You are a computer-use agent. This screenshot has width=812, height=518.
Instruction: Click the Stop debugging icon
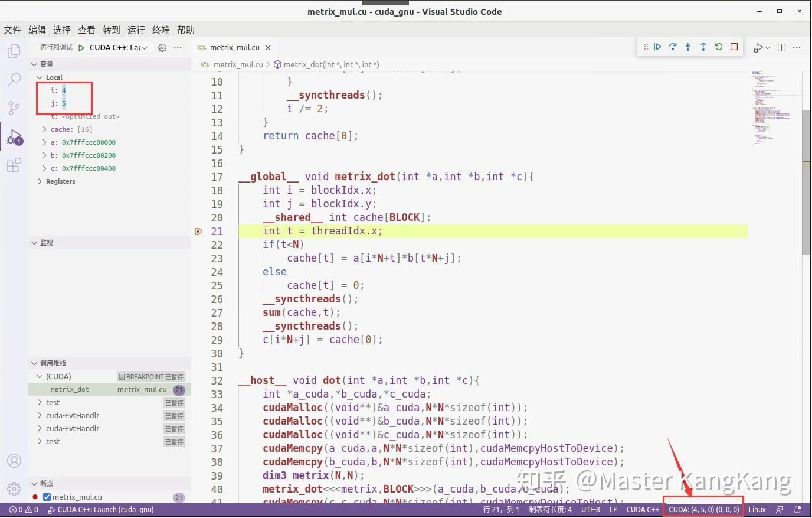pos(734,47)
